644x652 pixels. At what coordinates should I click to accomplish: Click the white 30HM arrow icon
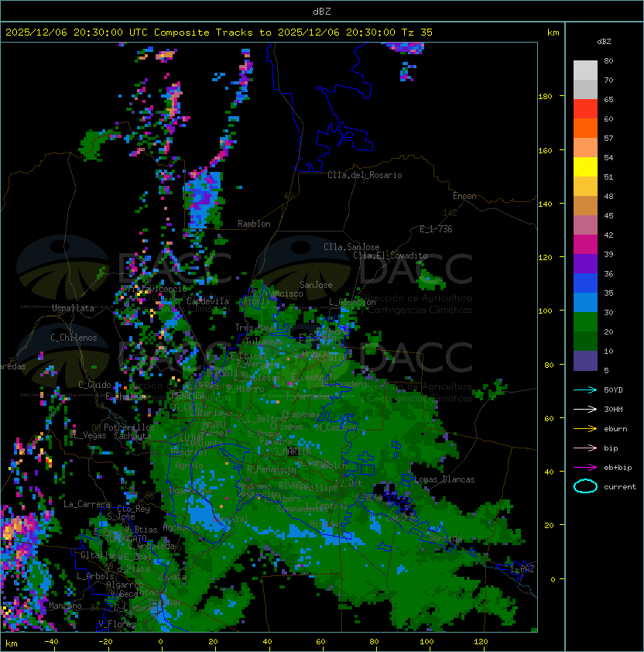pyautogui.click(x=585, y=410)
